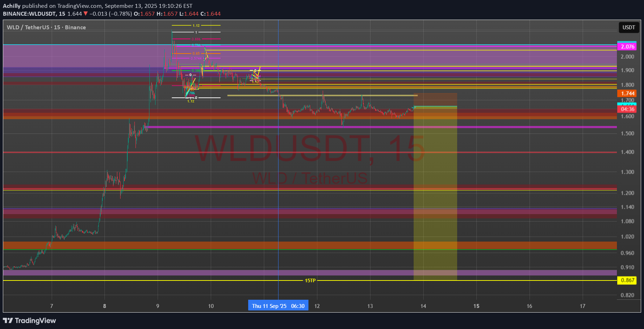Click the 1.400 price axis label
This screenshot has width=644, height=329.
click(628, 152)
